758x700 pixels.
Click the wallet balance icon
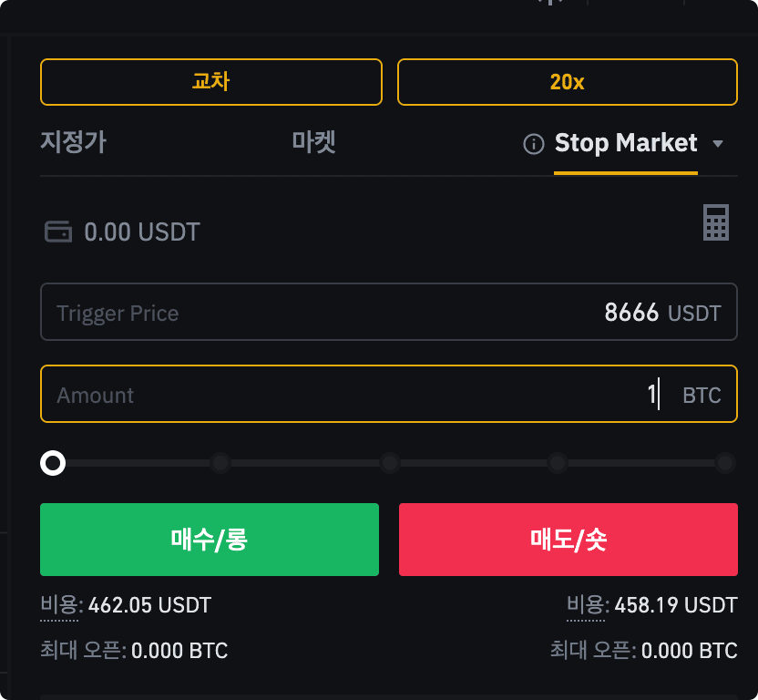coord(58,232)
